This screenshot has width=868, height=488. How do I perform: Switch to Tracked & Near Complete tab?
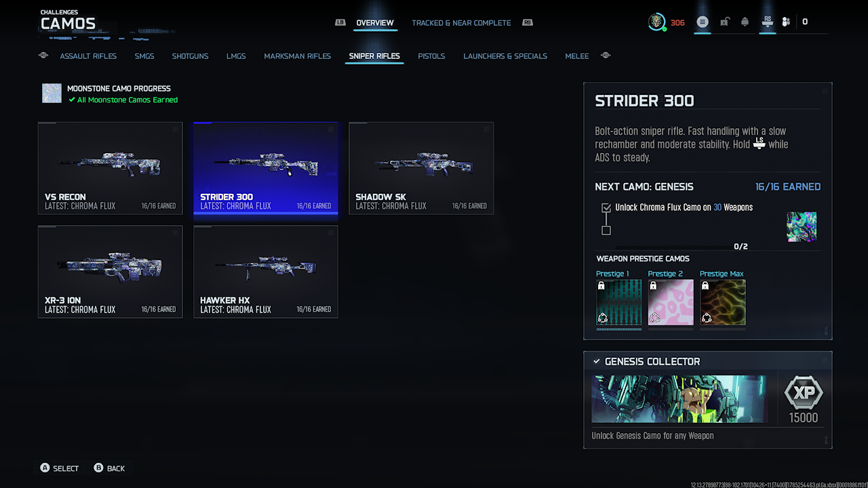coord(461,23)
